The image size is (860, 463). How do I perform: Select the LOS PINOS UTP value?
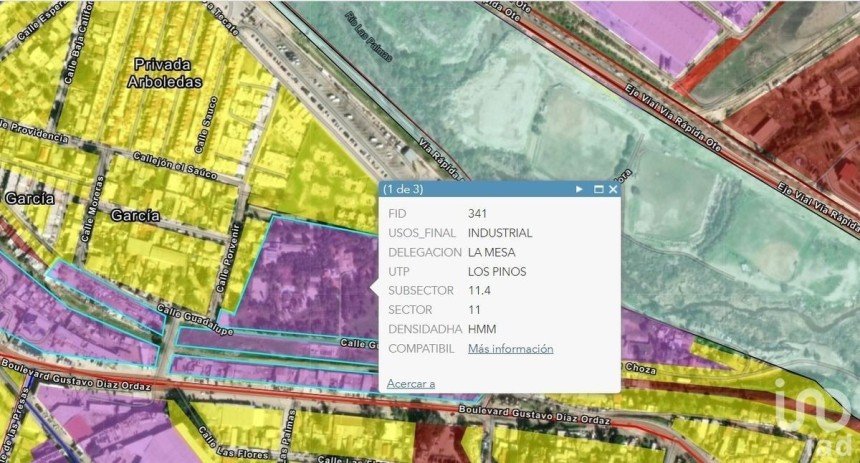pyautogui.click(x=497, y=272)
